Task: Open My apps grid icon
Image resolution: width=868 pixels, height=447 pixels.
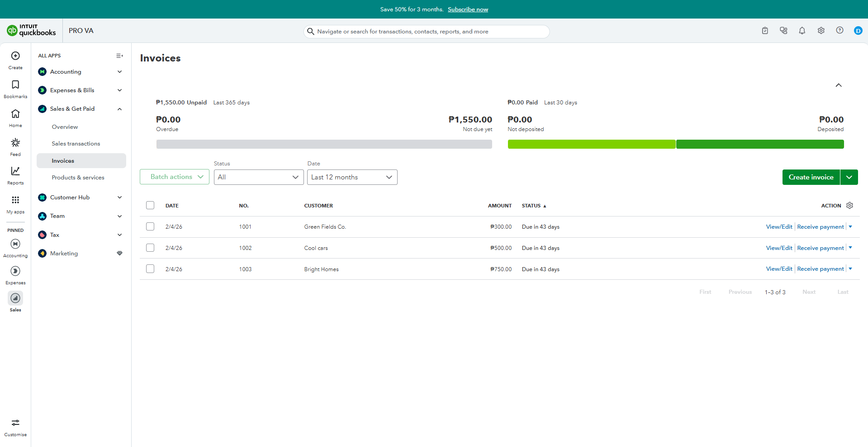Action: pos(15,200)
